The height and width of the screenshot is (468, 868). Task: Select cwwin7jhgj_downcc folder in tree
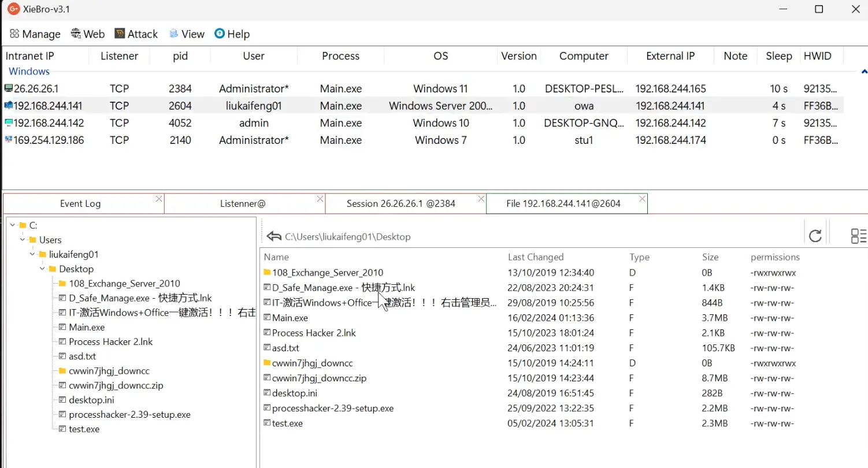click(109, 370)
